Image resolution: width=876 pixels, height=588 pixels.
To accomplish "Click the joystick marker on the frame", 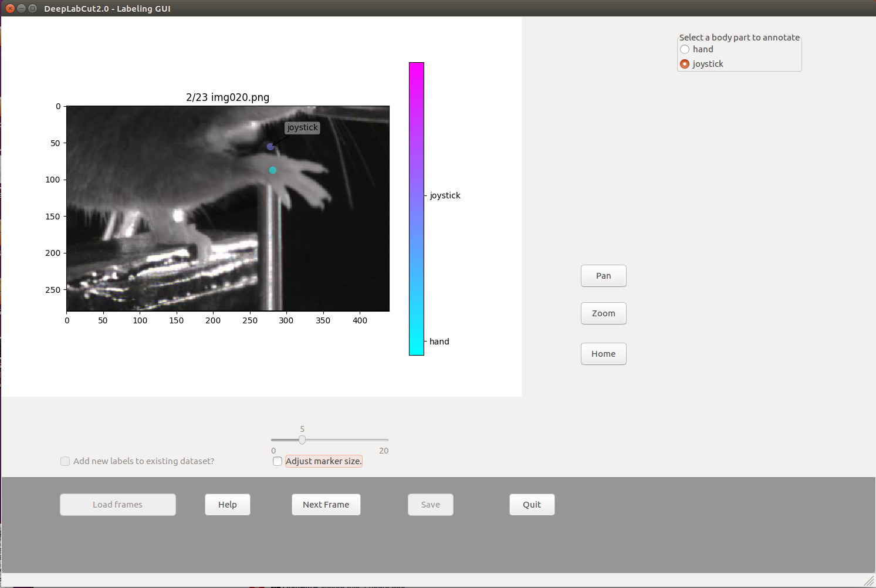I will (x=270, y=146).
